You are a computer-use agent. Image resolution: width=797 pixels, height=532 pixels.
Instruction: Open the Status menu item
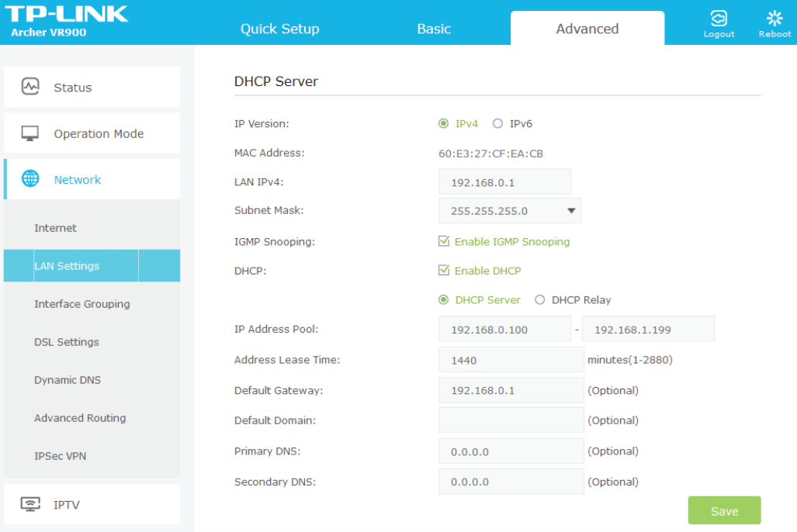tap(92, 87)
